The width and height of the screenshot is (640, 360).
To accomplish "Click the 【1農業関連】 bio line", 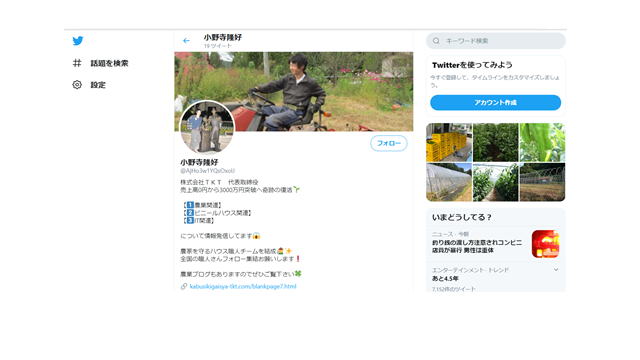I will click(202, 205).
